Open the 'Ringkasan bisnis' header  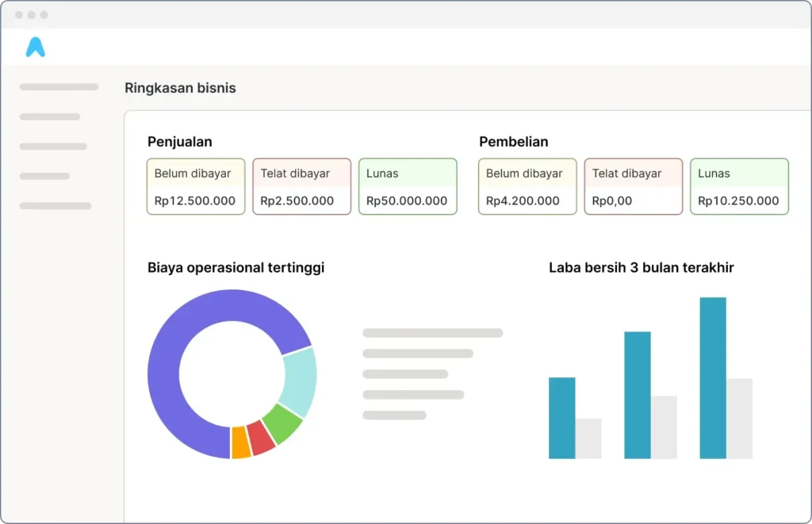click(x=180, y=88)
